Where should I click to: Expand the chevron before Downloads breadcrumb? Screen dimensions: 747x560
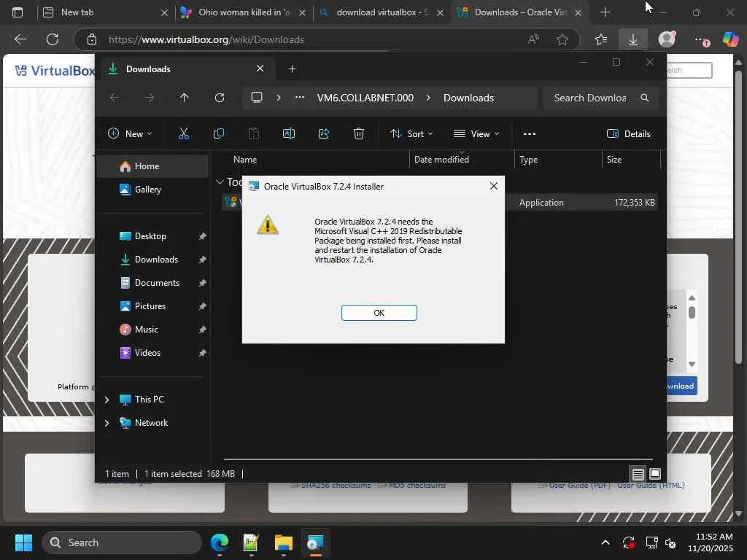click(x=428, y=98)
